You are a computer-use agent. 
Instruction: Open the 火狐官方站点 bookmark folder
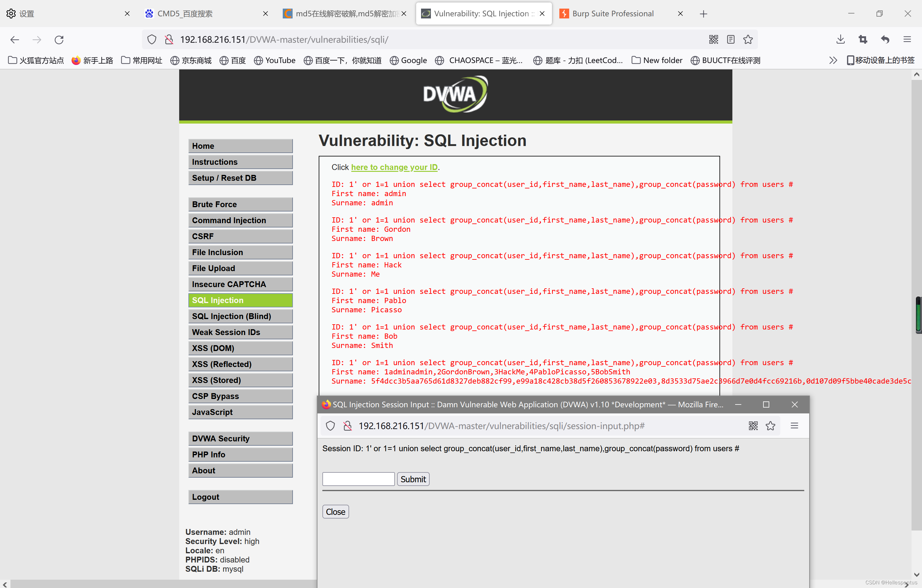click(36, 61)
